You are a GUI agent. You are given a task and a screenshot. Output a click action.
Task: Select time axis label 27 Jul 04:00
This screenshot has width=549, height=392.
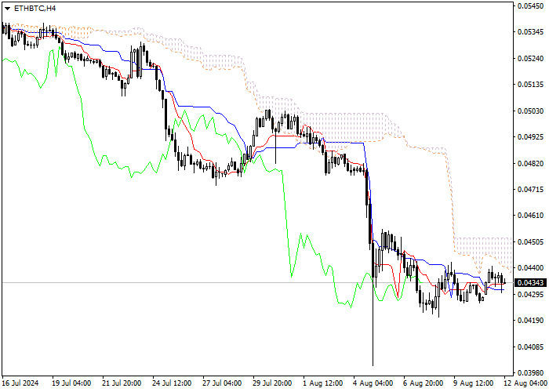tap(222, 383)
